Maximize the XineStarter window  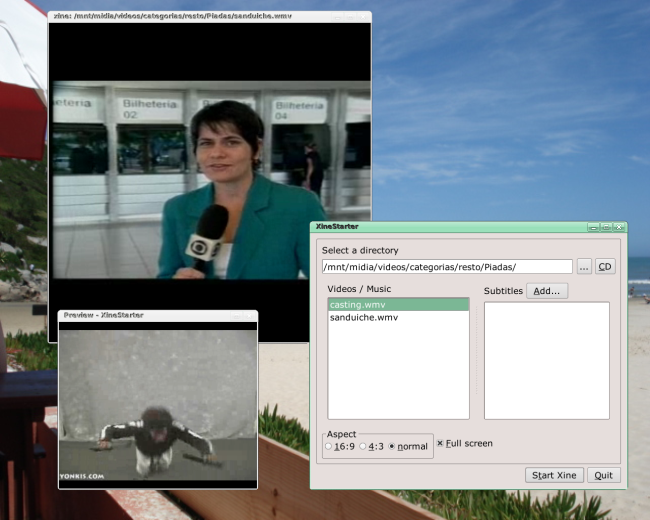pyautogui.click(x=606, y=227)
